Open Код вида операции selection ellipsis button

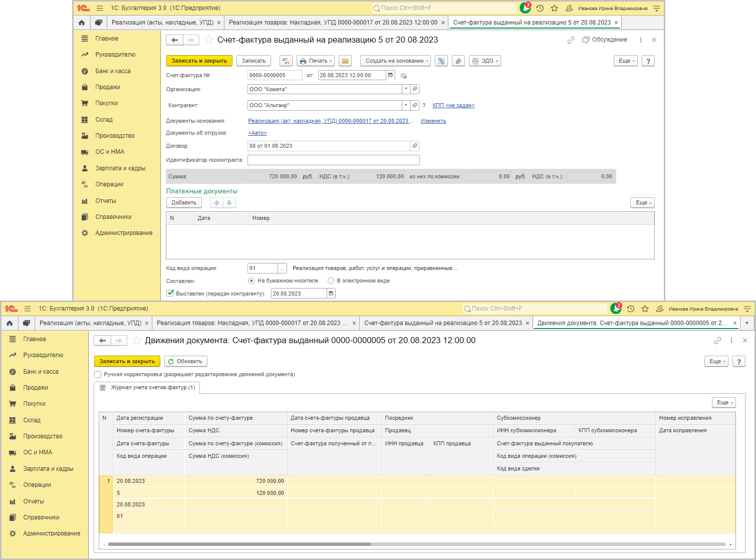[282, 268]
